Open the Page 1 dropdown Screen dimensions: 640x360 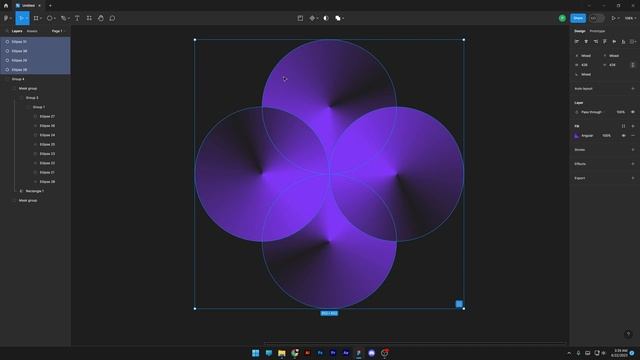click(x=58, y=31)
